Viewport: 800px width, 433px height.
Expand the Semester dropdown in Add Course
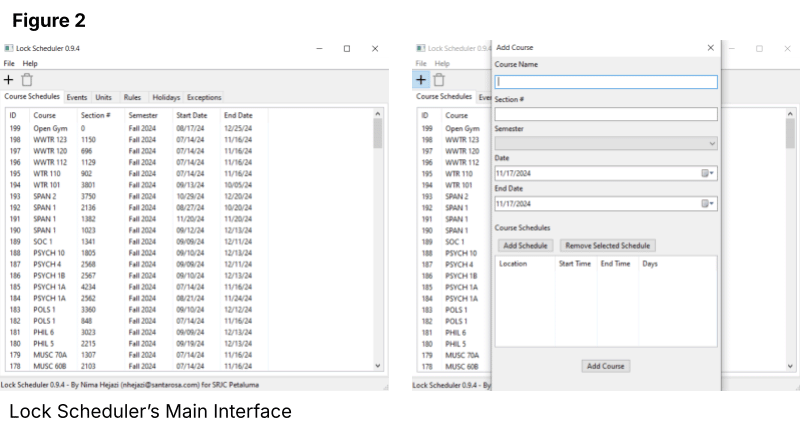(x=711, y=144)
